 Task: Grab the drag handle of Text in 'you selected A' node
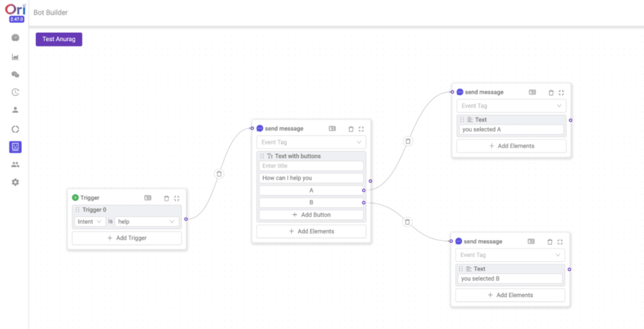tap(462, 120)
